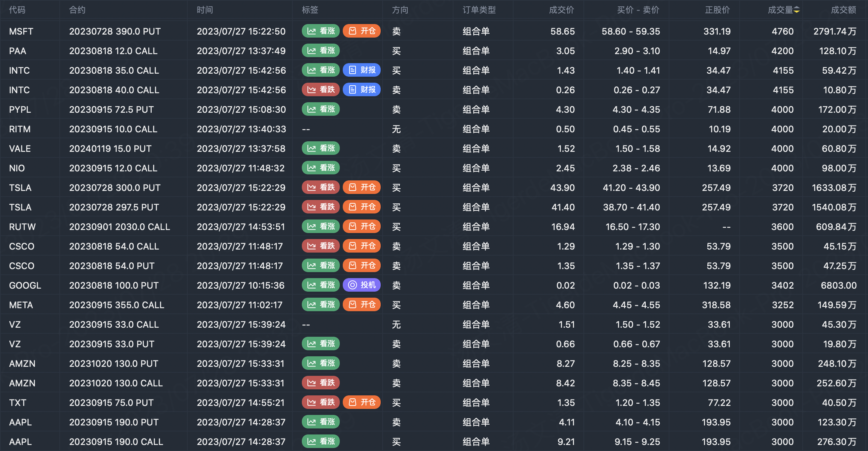Click the 开仓 tag on TXT row
Image resolution: width=868 pixels, height=451 pixels.
tap(362, 402)
